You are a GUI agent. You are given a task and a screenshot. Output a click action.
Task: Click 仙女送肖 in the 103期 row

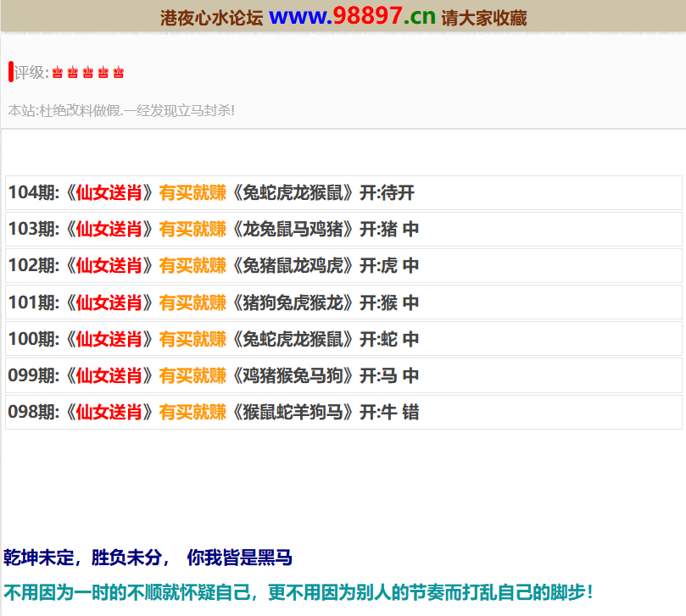pos(109,229)
